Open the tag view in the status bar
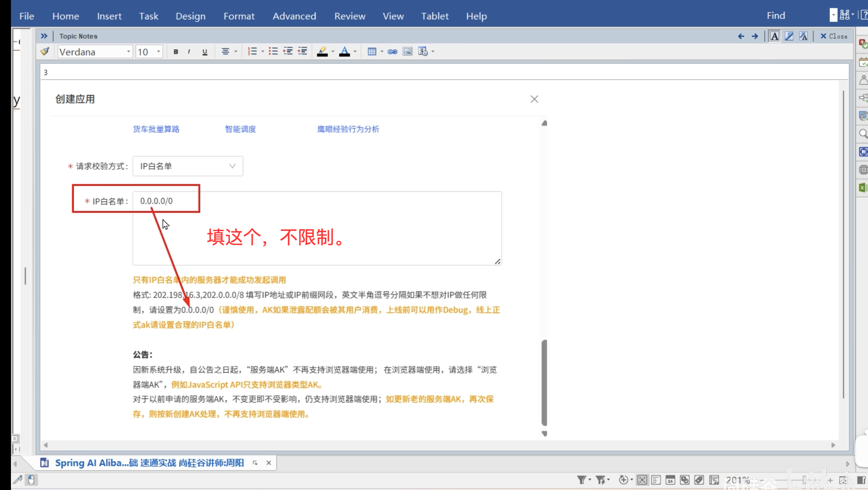Viewport: 868px width, 490px height. [x=699, y=481]
